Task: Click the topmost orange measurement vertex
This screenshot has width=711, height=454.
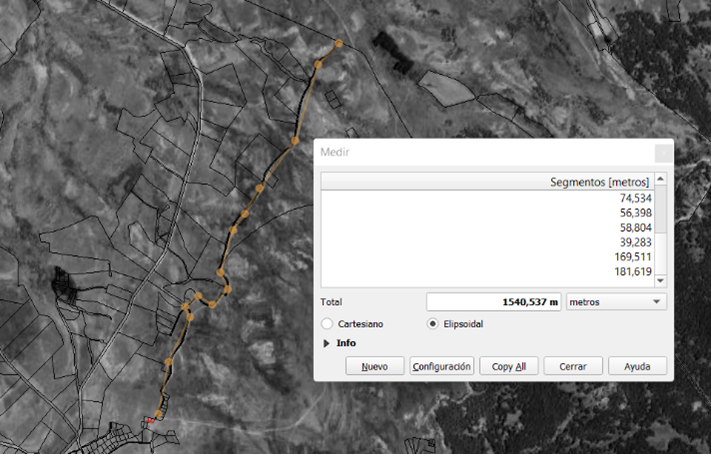Action: point(338,44)
